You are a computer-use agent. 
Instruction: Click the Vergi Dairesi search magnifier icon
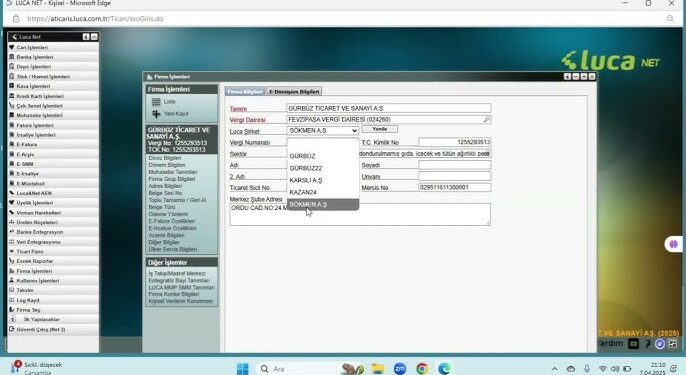coord(486,119)
